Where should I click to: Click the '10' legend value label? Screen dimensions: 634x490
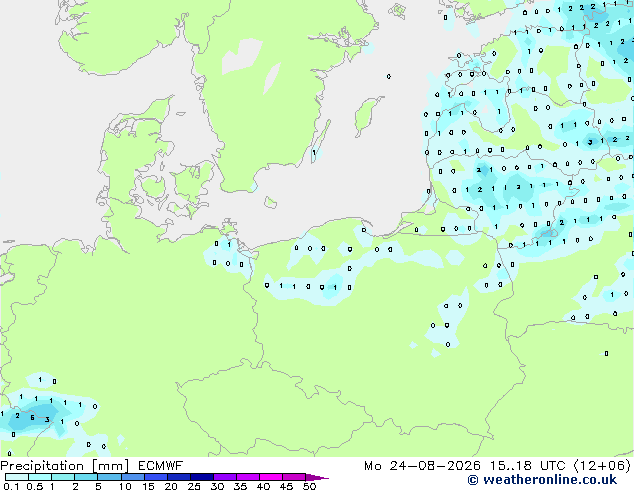(x=125, y=486)
